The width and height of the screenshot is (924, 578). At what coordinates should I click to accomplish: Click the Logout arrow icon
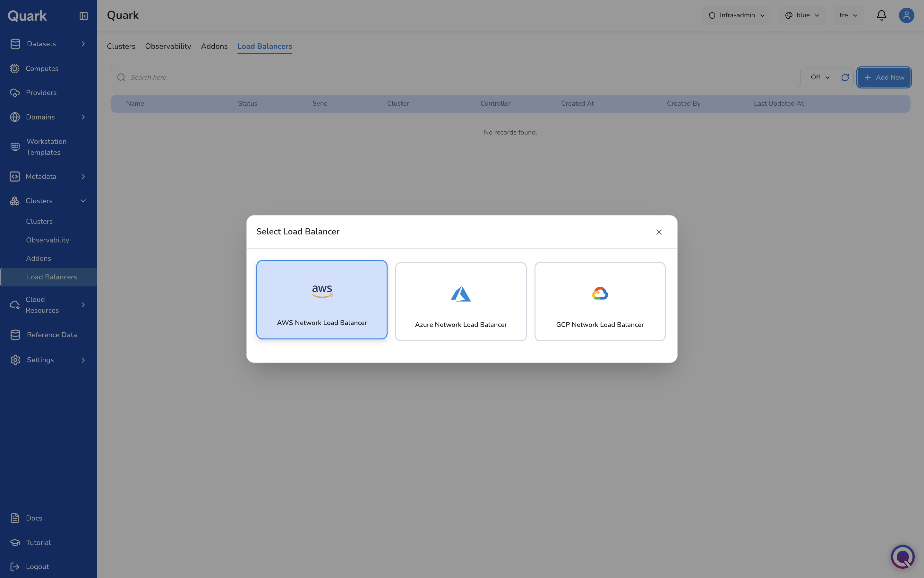(x=15, y=566)
